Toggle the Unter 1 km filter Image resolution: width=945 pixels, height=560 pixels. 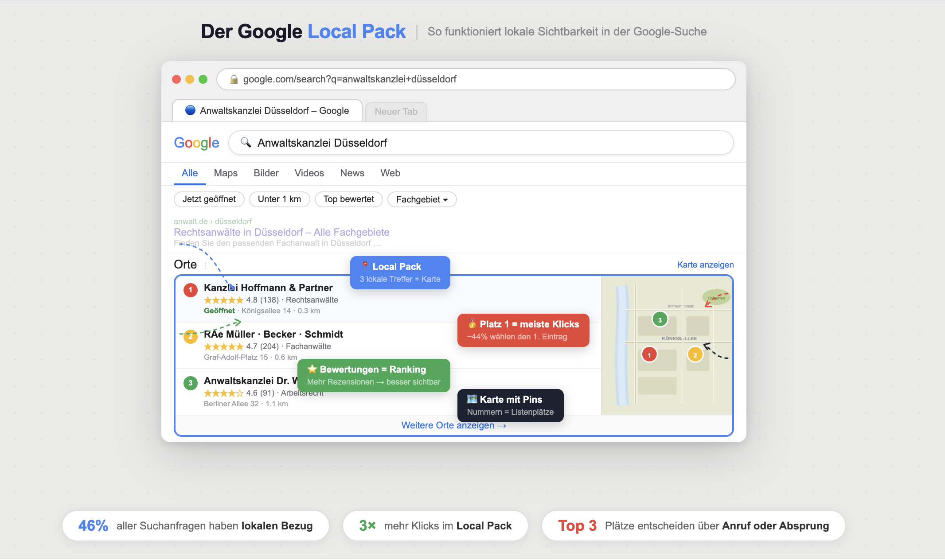280,199
